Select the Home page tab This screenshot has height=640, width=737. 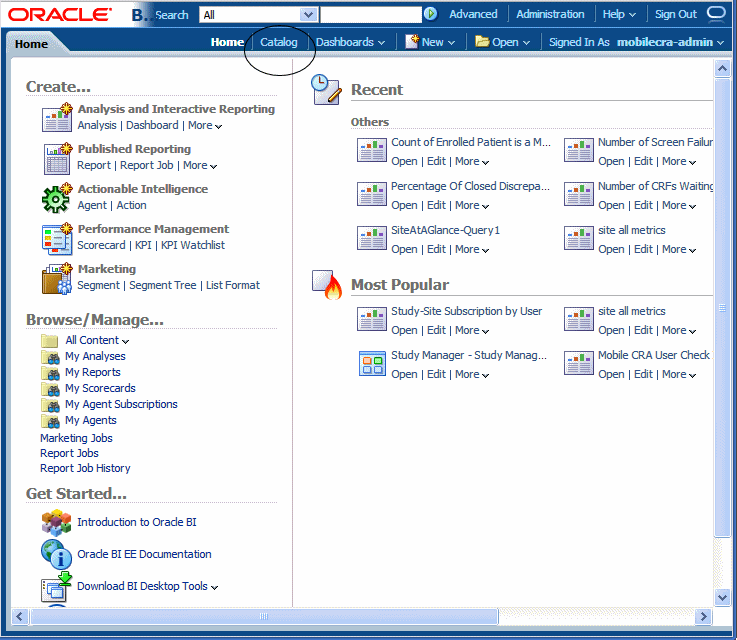pyautogui.click(x=31, y=44)
